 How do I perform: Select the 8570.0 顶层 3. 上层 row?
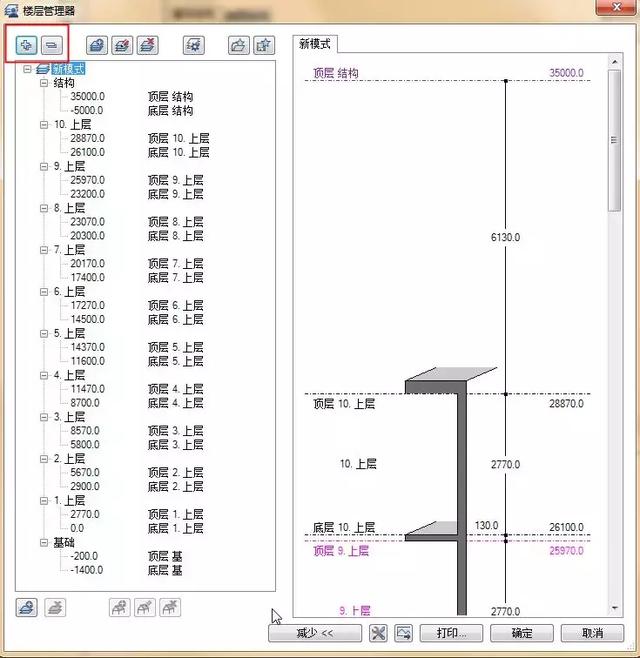(137, 431)
